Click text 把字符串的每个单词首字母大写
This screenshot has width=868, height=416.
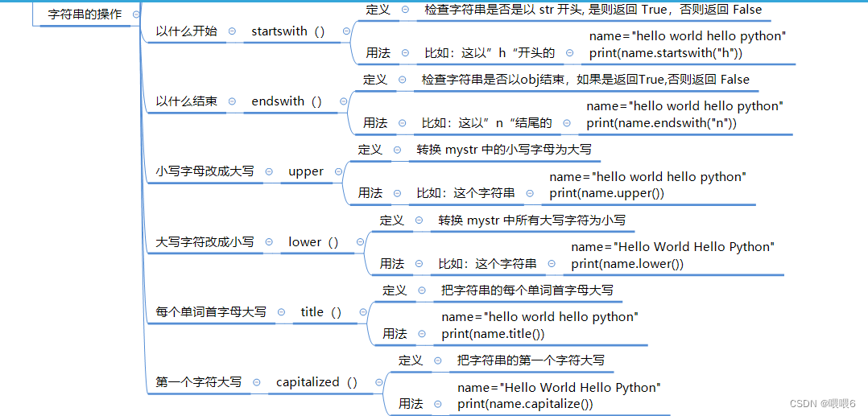click(x=527, y=291)
